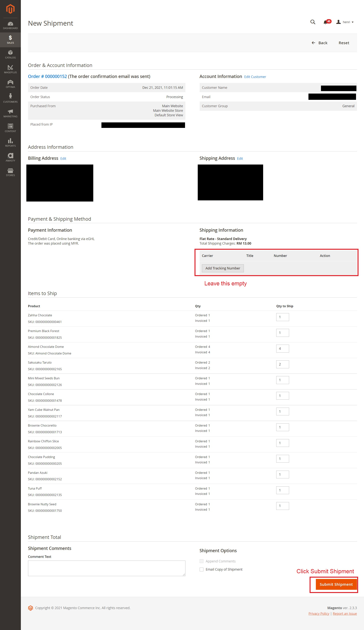Open the Sales menu item
This screenshot has height=630, width=364.
[x=10, y=39]
